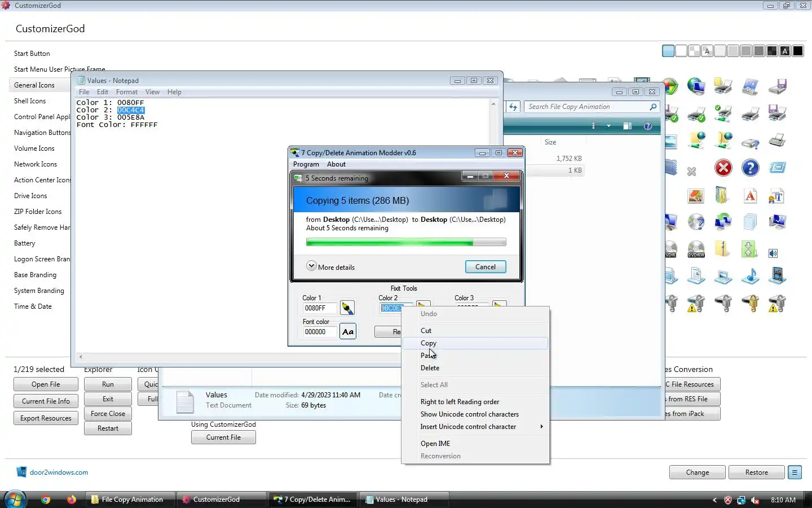The height and width of the screenshot is (508, 812).
Task: Toggle preview pane in File Copy Animation window
Action: click(627, 126)
